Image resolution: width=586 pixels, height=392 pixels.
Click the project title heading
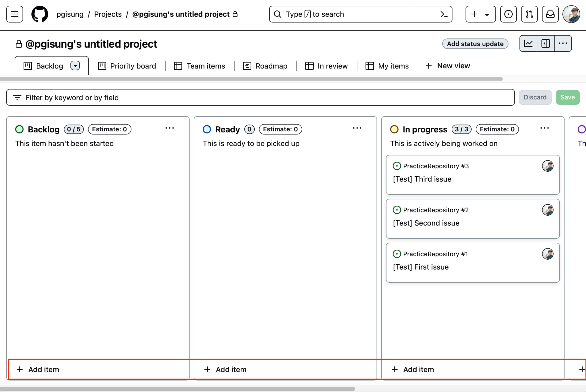[91, 44]
